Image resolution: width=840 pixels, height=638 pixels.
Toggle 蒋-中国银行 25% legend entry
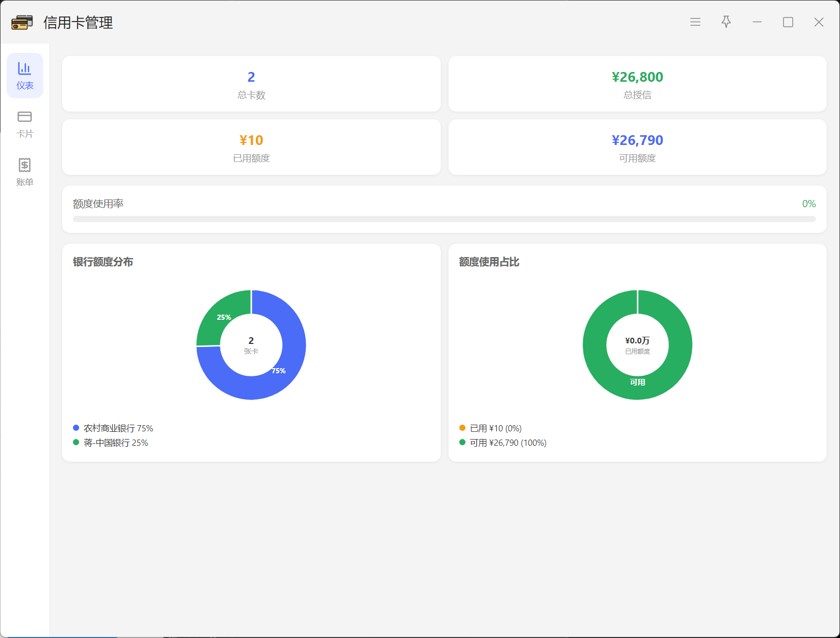pos(110,443)
